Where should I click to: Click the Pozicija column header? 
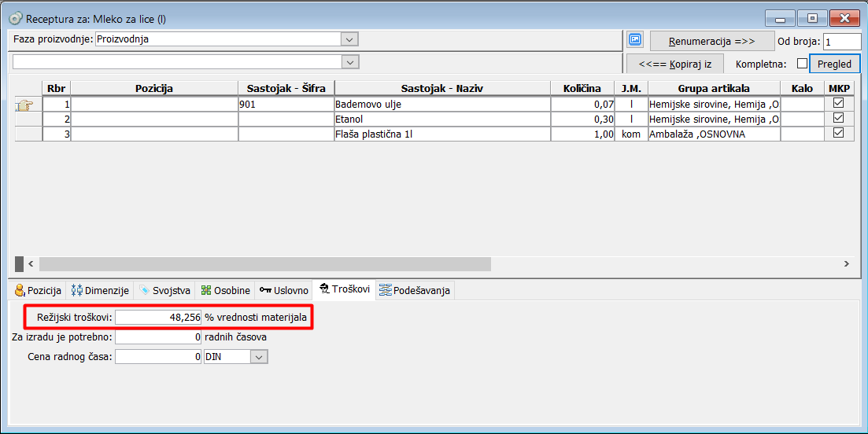click(x=154, y=89)
